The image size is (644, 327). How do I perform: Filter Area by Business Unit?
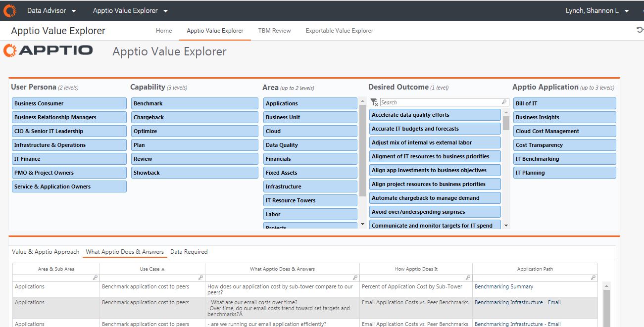click(x=310, y=117)
